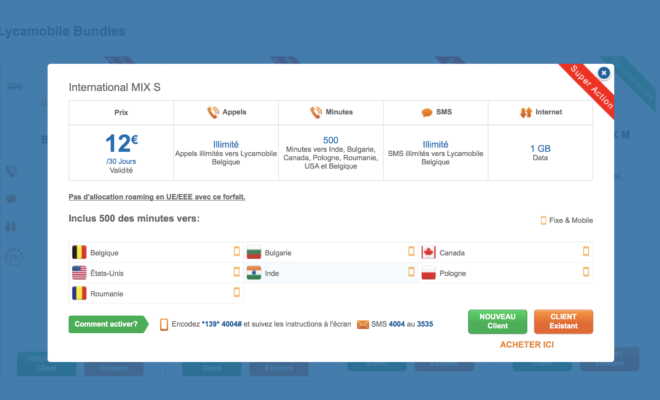Click the Belgique country name
The width and height of the screenshot is (660, 400).
pyautogui.click(x=104, y=253)
